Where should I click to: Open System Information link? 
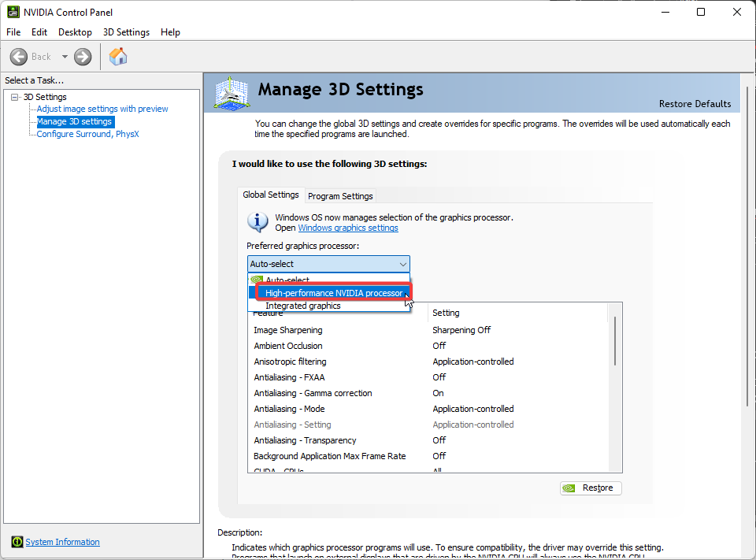pos(63,542)
